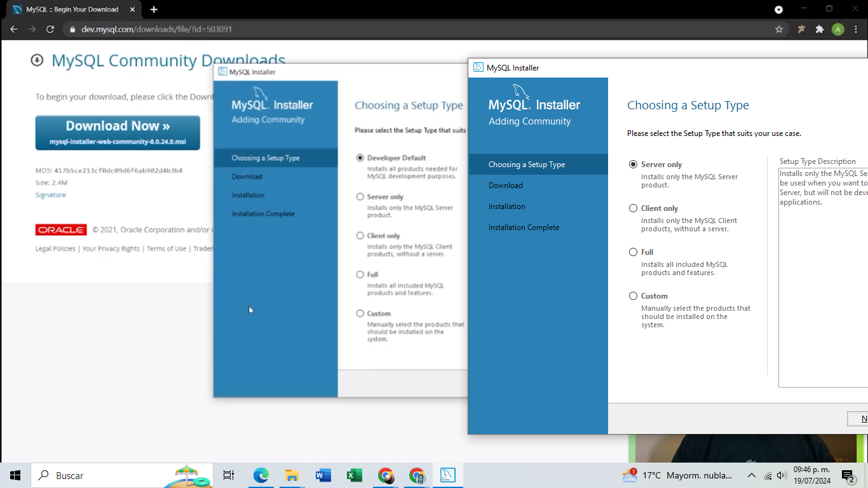Click 'Choosing a Setup Type' heading in front installer
The width and height of the screenshot is (868, 488).
688,105
